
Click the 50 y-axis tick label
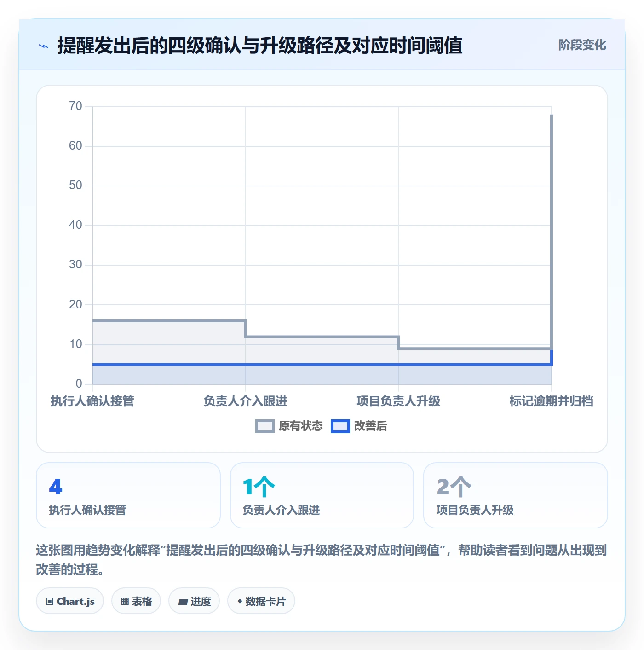coord(75,186)
